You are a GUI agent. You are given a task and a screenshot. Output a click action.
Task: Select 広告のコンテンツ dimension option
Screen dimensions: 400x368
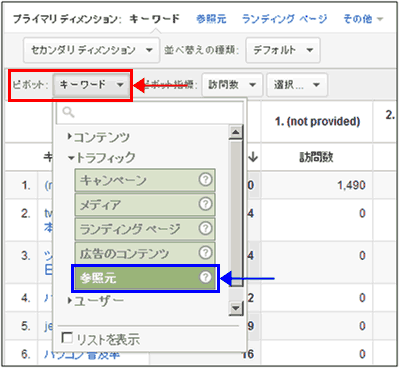pos(145,253)
